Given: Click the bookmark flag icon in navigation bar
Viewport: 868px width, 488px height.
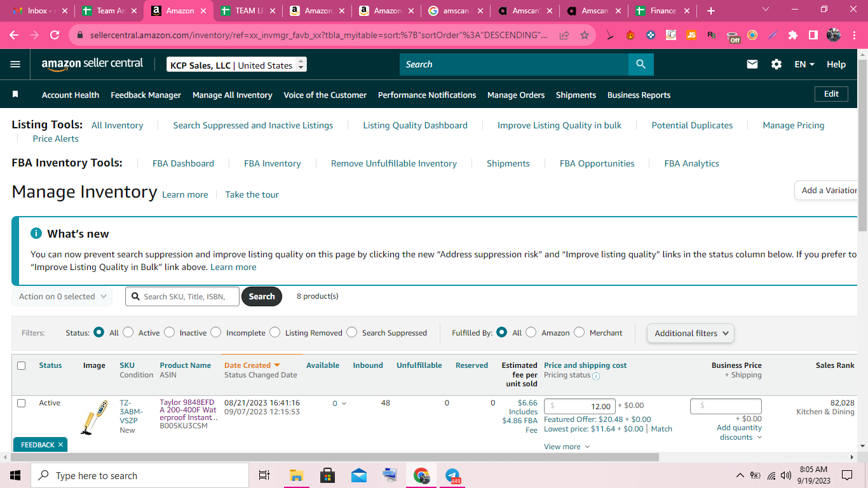Looking at the screenshot, I should pos(15,95).
